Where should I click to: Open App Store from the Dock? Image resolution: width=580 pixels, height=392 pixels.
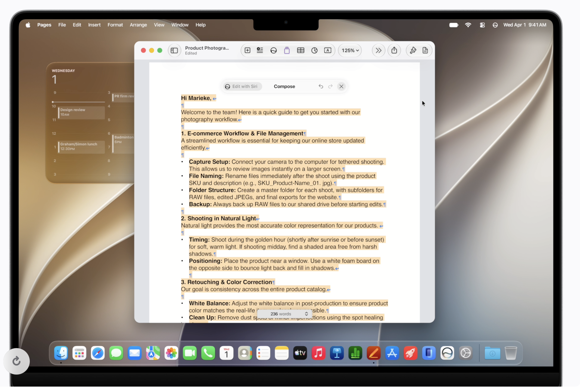[x=392, y=353]
